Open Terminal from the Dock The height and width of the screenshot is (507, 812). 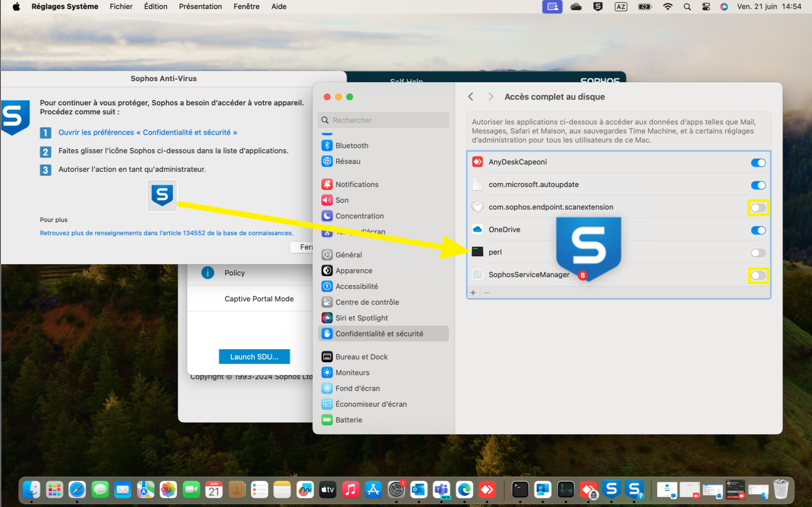[x=520, y=490]
